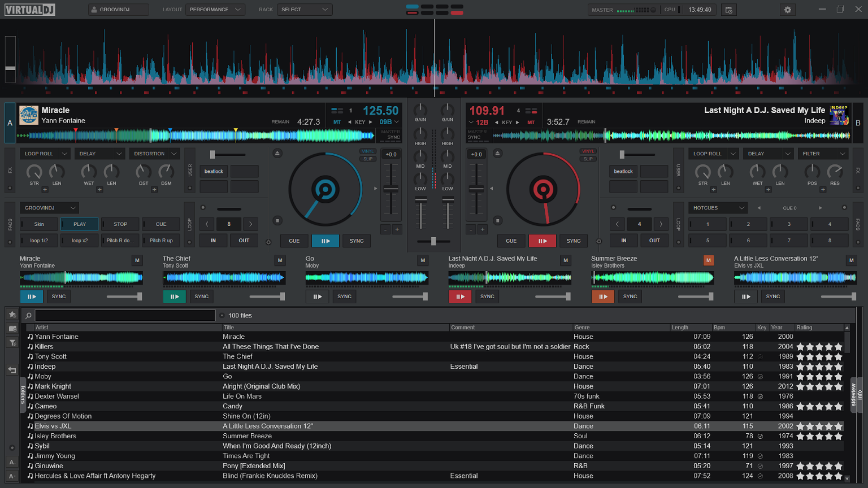Click the browser filter funnel icon

point(12,342)
